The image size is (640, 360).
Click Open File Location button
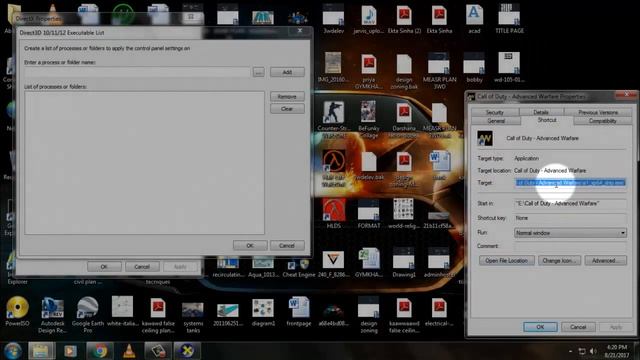pos(507,260)
